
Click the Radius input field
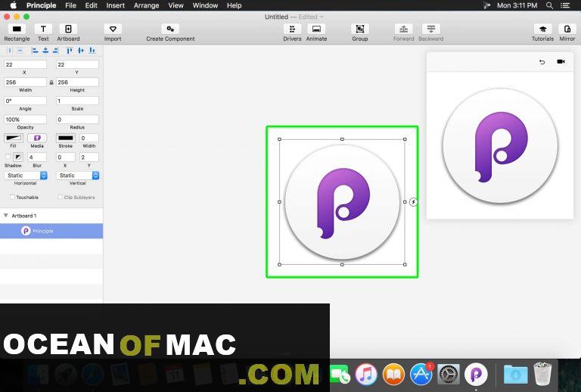point(77,120)
